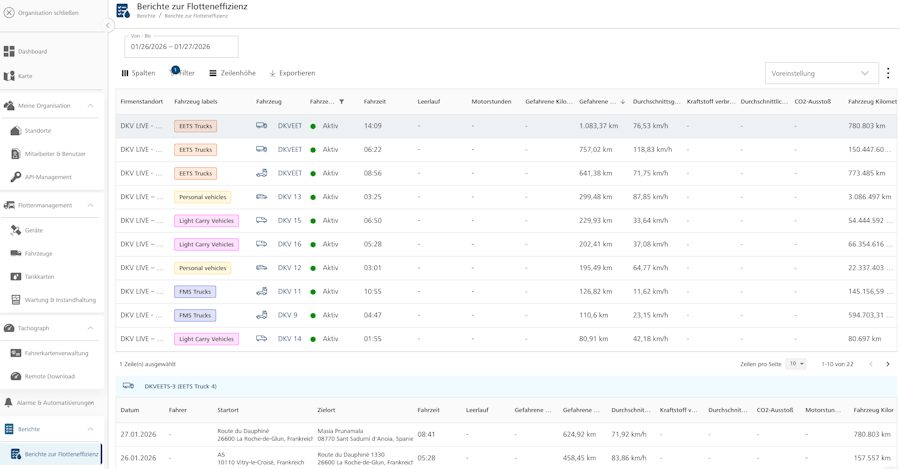The width and height of the screenshot is (900, 469).
Task: Collapse the Meine Organisation section
Action: click(x=90, y=106)
